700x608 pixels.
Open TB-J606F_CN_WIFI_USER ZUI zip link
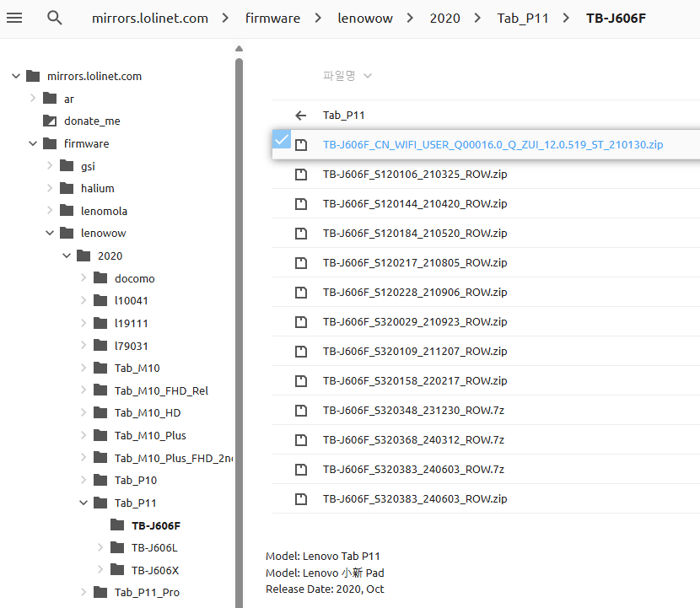(493, 145)
